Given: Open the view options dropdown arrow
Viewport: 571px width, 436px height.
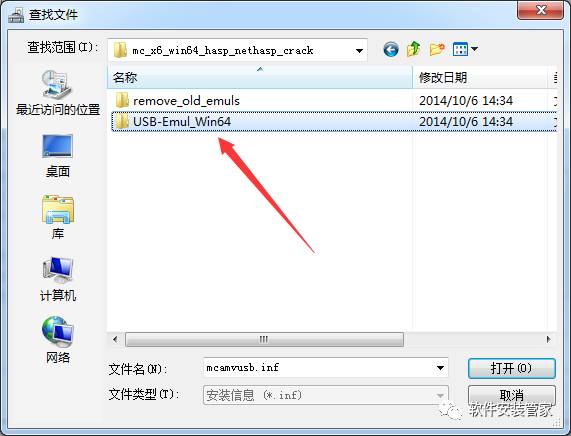Looking at the screenshot, I should pyautogui.click(x=474, y=49).
